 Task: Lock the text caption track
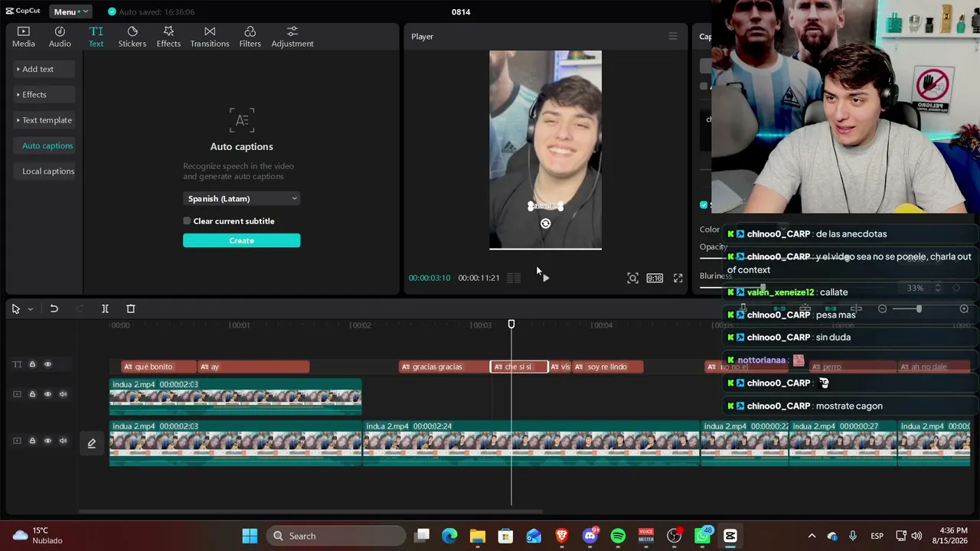[32, 364]
